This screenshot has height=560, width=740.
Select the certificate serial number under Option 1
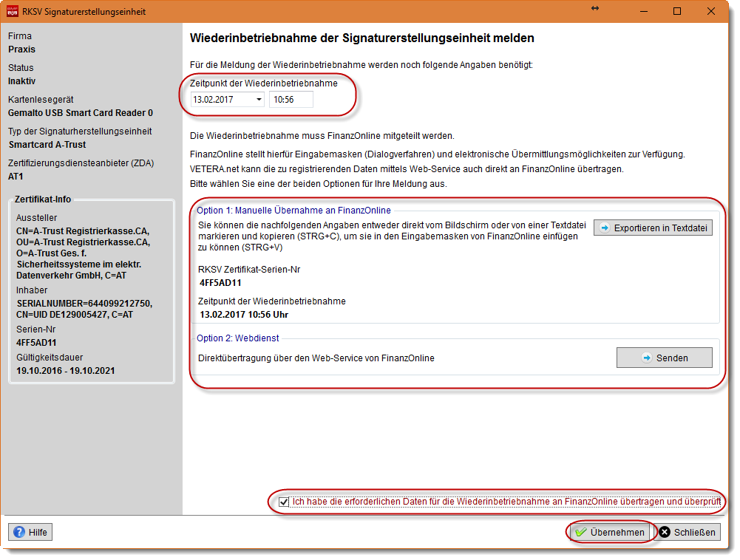point(221,282)
